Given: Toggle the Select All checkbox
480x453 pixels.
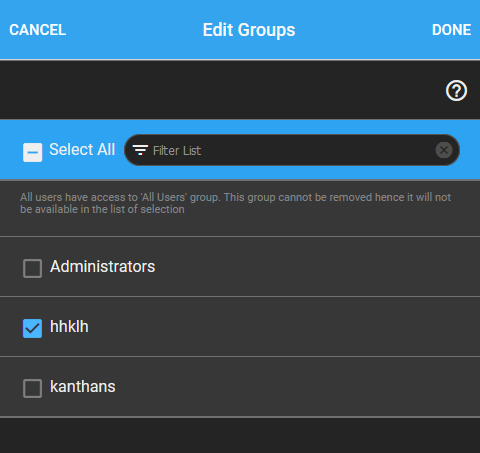Looking at the screenshot, I should (32, 152).
